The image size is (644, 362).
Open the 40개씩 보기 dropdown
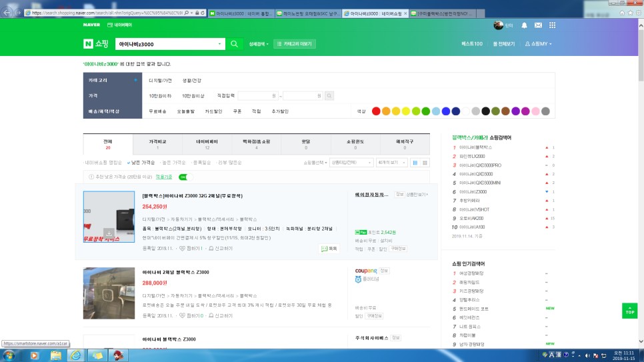pyautogui.click(x=391, y=163)
